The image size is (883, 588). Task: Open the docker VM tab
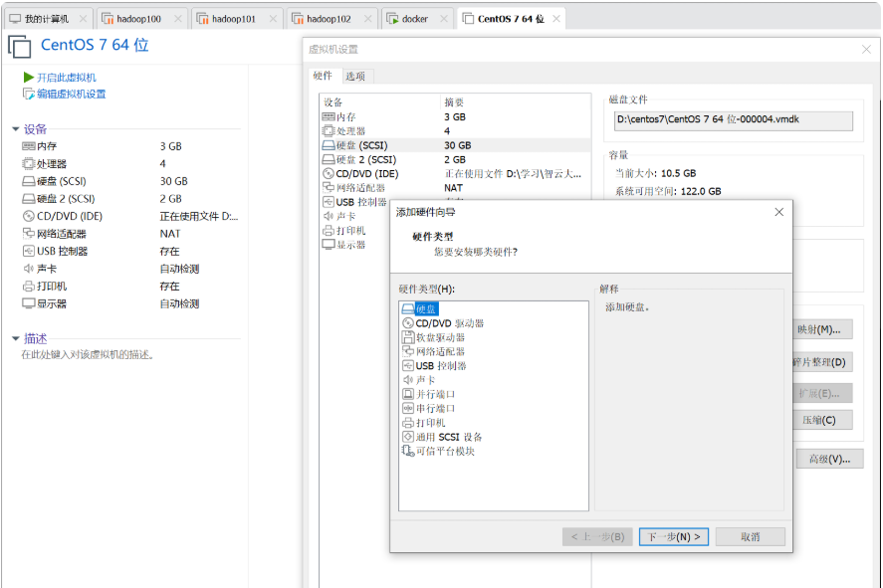pos(414,19)
